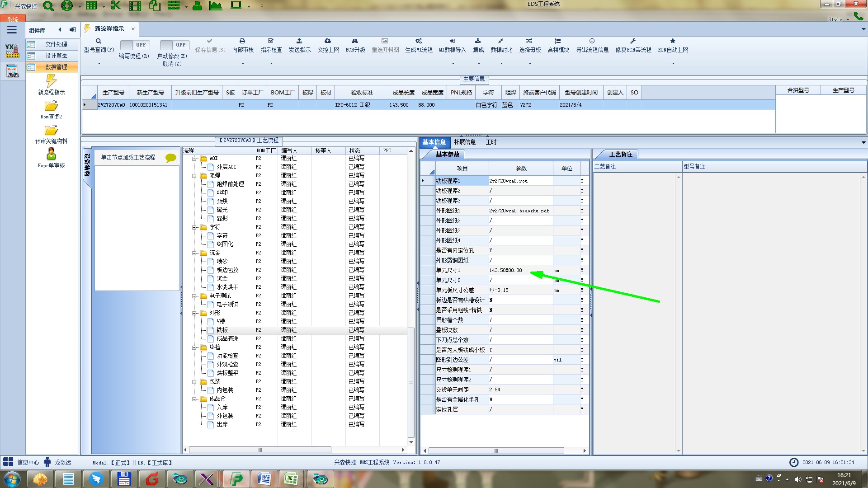Click the 内部审核 printer icon
Screen dimensions: 868x488
click(x=242, y=41)
